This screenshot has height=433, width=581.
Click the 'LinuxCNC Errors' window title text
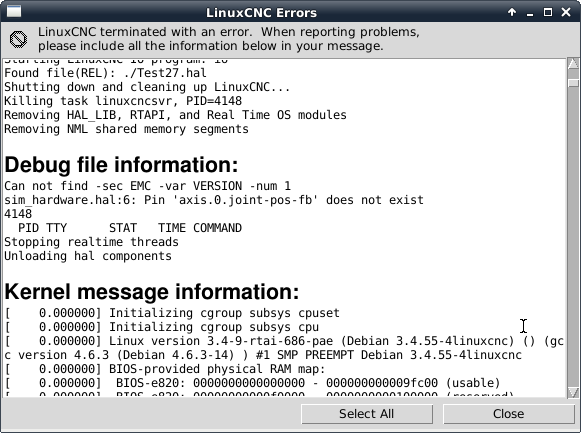(x=261, y=13)
